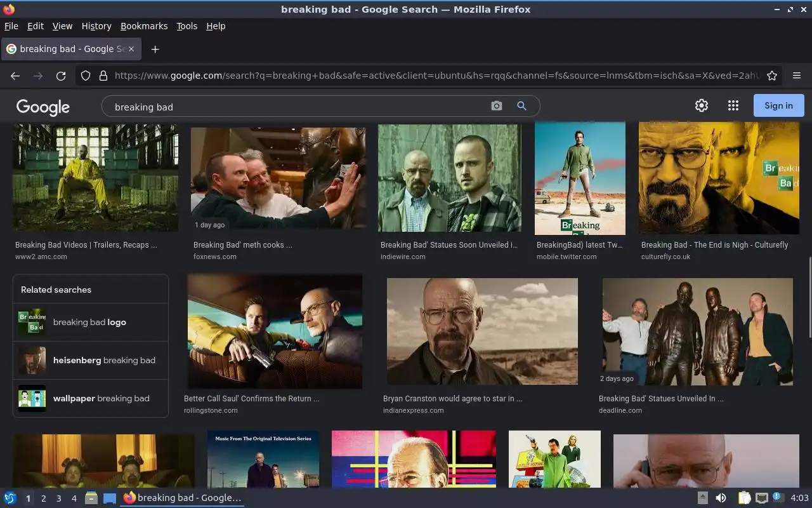Open The End is Nigh image
The width and height of the screenshot is (812, 508).
pos(719,178)
